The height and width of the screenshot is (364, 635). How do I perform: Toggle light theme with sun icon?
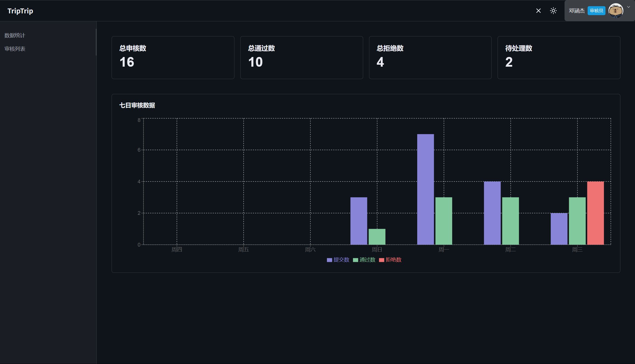coord(553,11)
